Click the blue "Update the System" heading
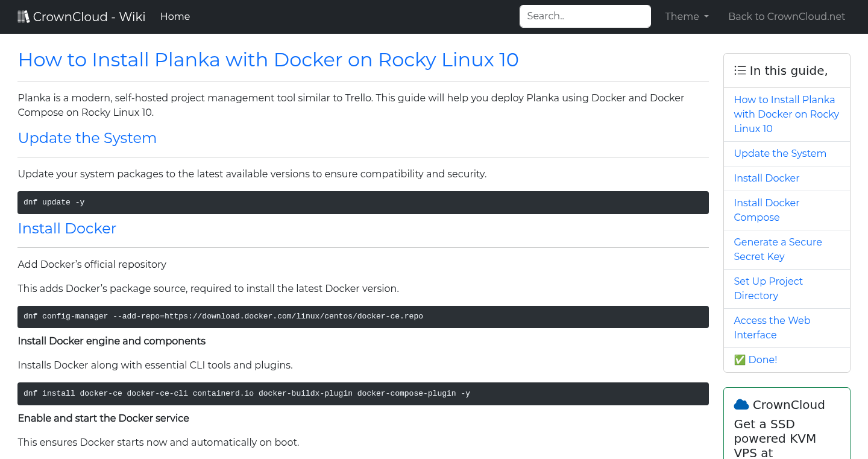Screen dimensions: 868x459 click(x=87, y=138)
